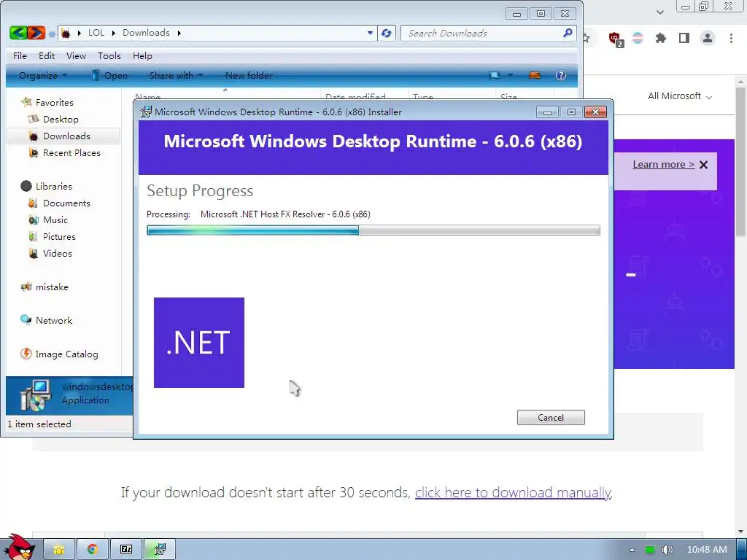
Task: Open Chrome three-dot menu
Action: coord(731,38)
